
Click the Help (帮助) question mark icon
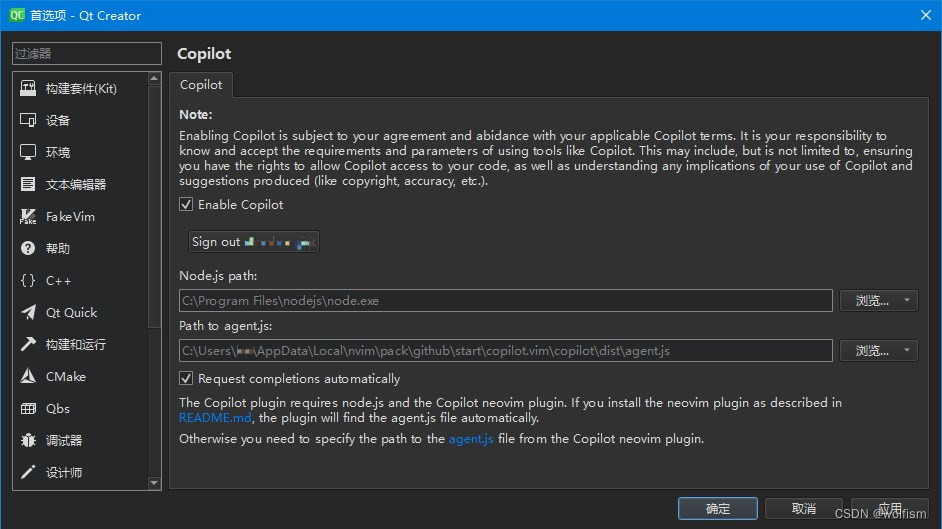[28, 248]
